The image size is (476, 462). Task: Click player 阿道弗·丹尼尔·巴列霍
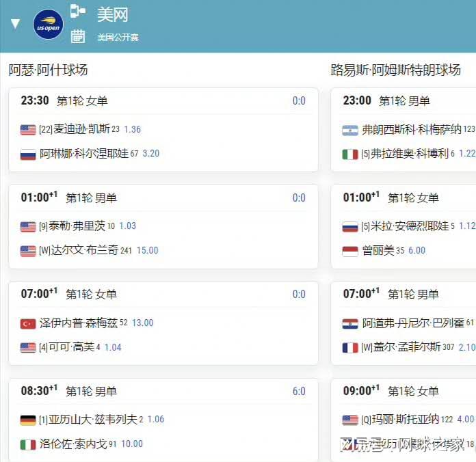[413, 323]
